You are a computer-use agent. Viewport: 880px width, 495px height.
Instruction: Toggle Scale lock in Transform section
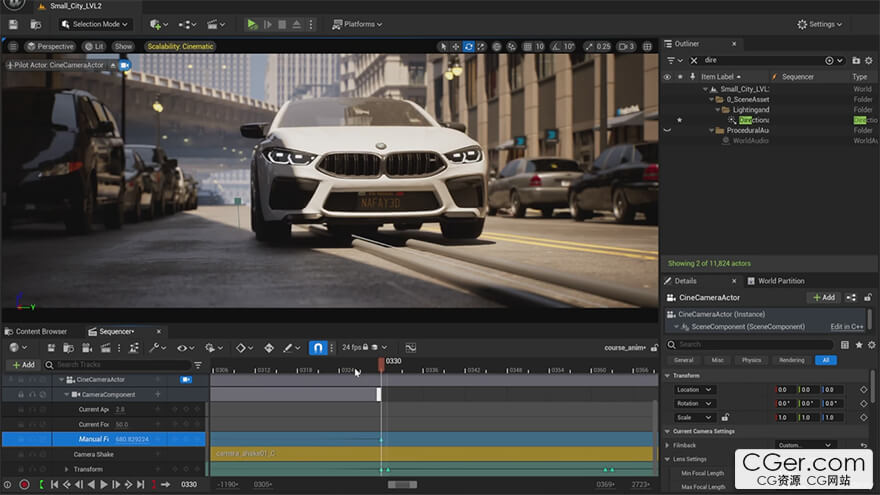coord(725,417)
